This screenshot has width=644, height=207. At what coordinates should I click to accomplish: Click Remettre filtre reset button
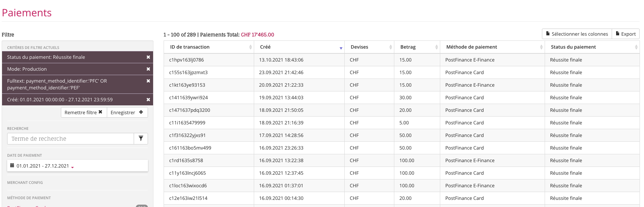[84, 113]
